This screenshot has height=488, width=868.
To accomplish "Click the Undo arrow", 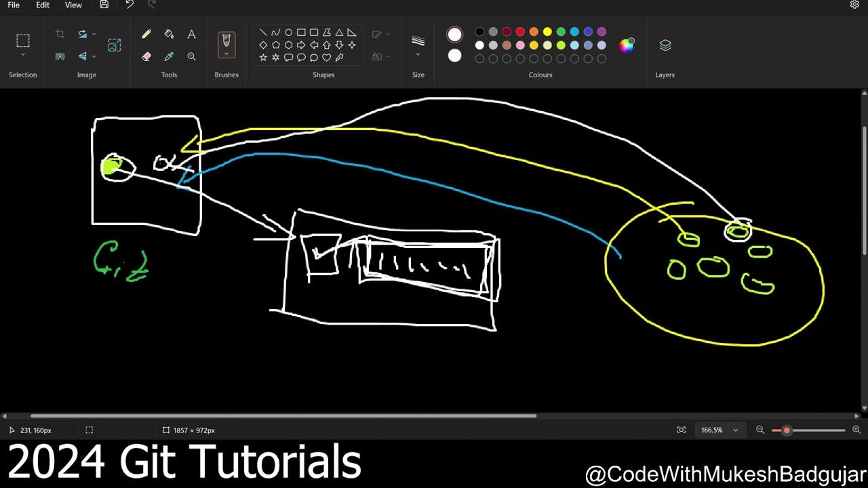I will click(x=130, y=5).
